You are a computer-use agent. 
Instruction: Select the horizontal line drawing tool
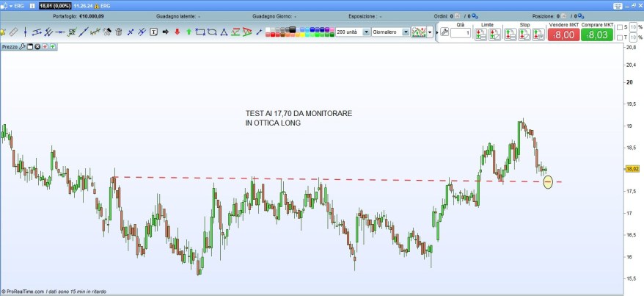(x=60, y=32)
